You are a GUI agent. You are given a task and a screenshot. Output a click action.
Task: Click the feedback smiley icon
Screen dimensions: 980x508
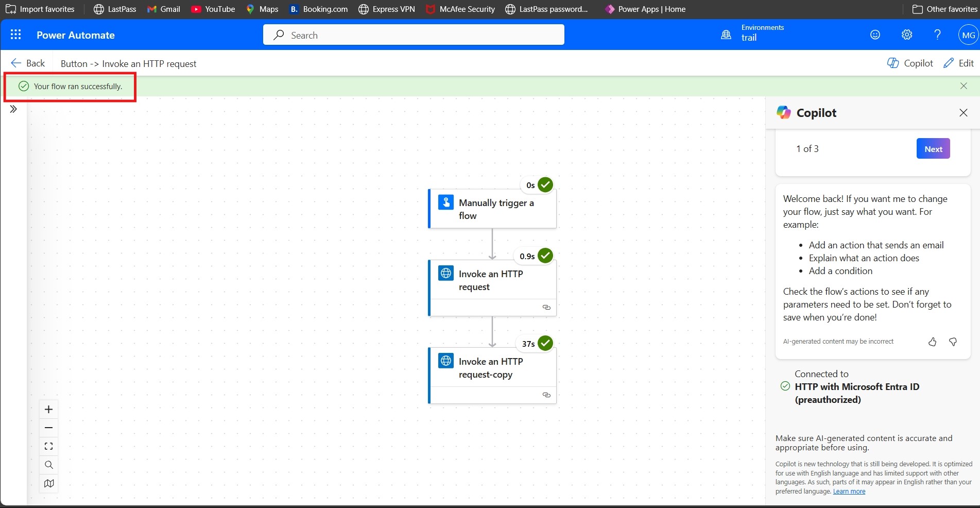(875, 35)
